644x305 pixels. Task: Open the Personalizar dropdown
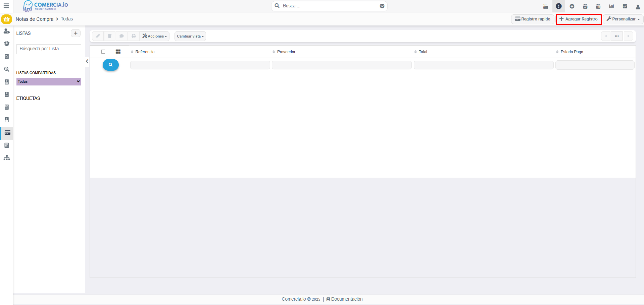pos(623,19)
